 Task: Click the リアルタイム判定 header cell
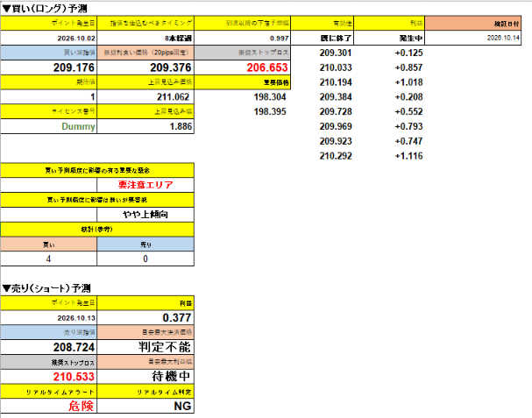coord(145,392)
